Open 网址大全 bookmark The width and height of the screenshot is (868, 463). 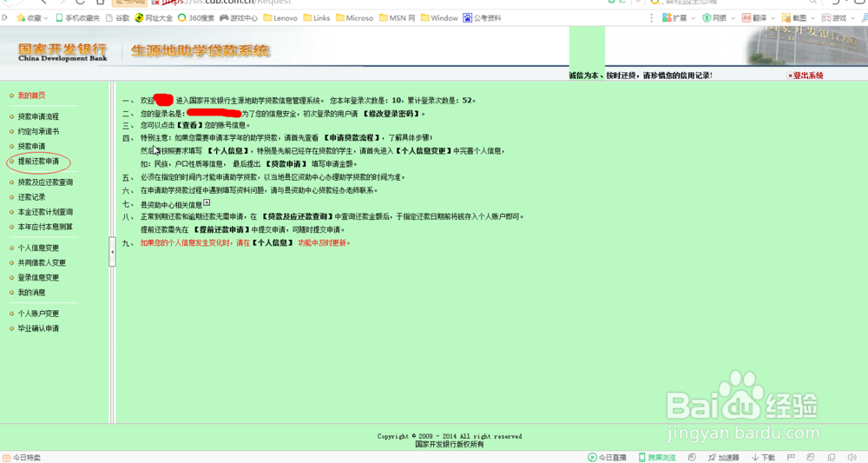pos(154,18)
